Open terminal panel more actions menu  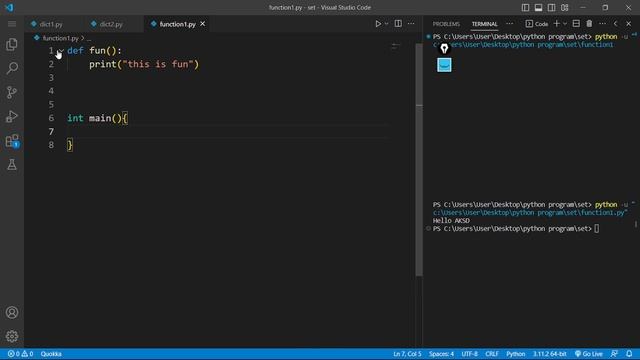click(602, 24)
